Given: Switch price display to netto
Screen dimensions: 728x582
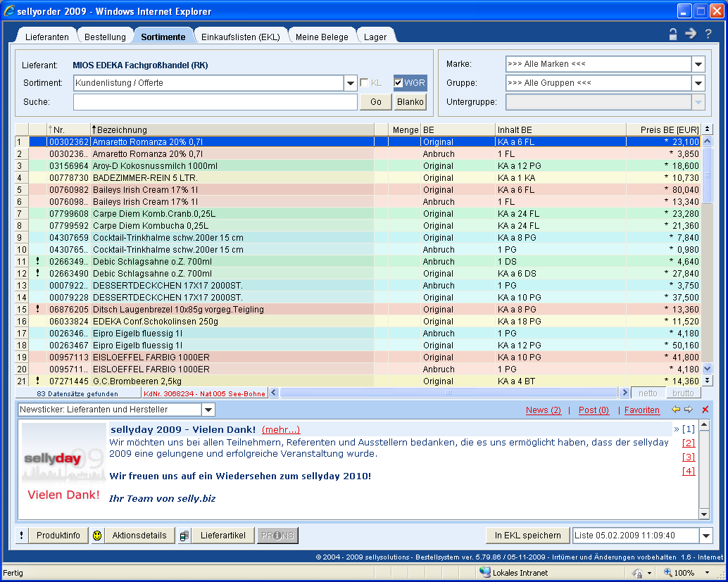Looking at the screenshot, I should (646, 393).
